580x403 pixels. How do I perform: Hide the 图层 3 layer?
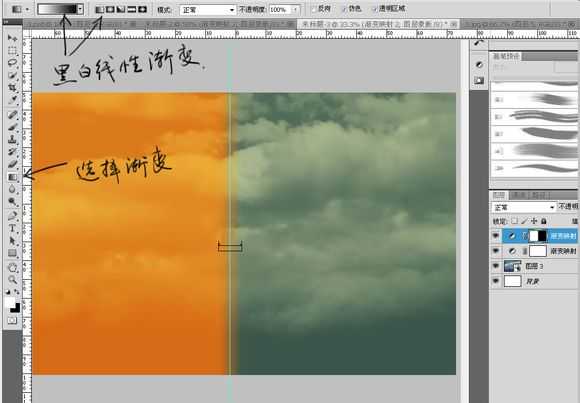(496, 266)
